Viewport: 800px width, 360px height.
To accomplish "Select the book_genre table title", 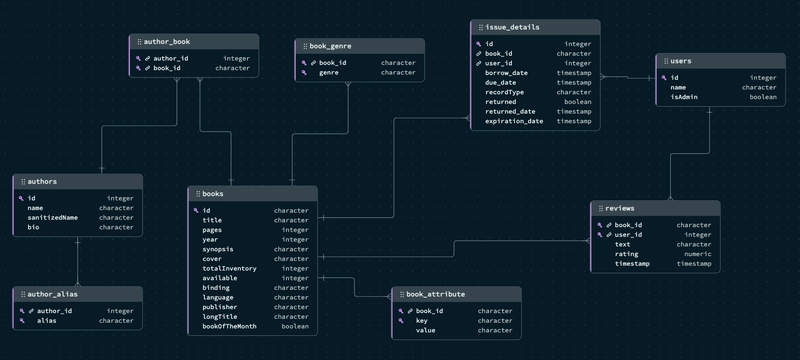I will (x=330, y=46).
